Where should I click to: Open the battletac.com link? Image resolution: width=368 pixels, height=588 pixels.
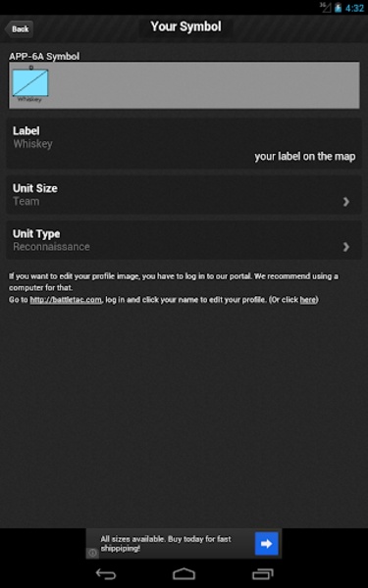coord(66,300)
